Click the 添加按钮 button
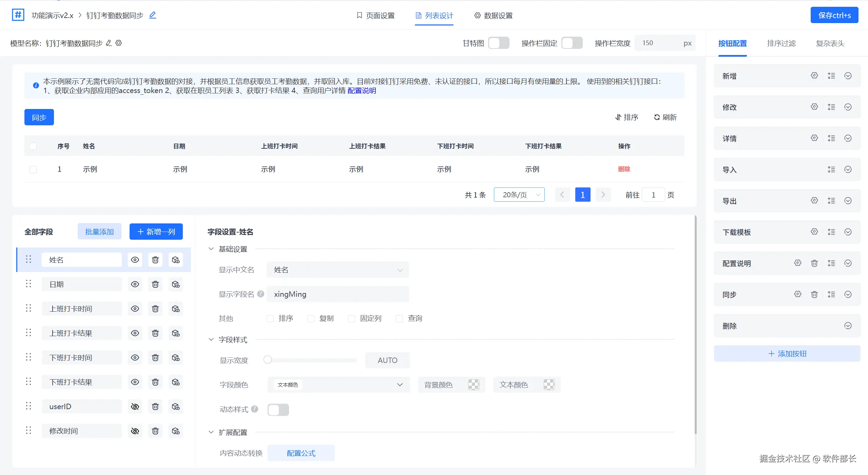The image size is (868, 475). [x=787, y=353]
